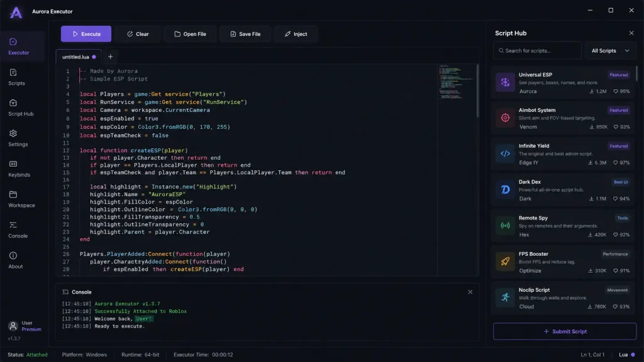The image size is (644, 362).
Task: Click Platform: Windows in status bar
Action: point(84,354)
